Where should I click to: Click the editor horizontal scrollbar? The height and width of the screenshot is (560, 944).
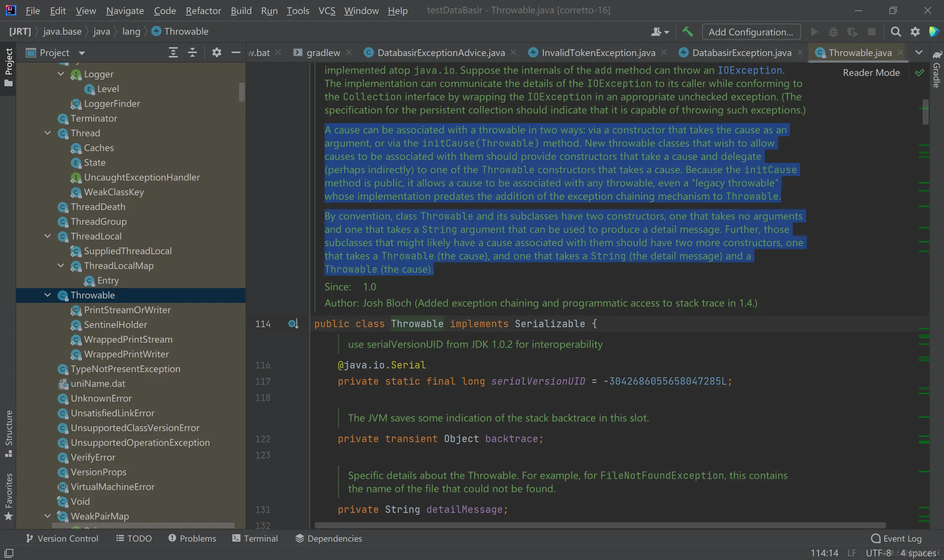coord(600,525)
